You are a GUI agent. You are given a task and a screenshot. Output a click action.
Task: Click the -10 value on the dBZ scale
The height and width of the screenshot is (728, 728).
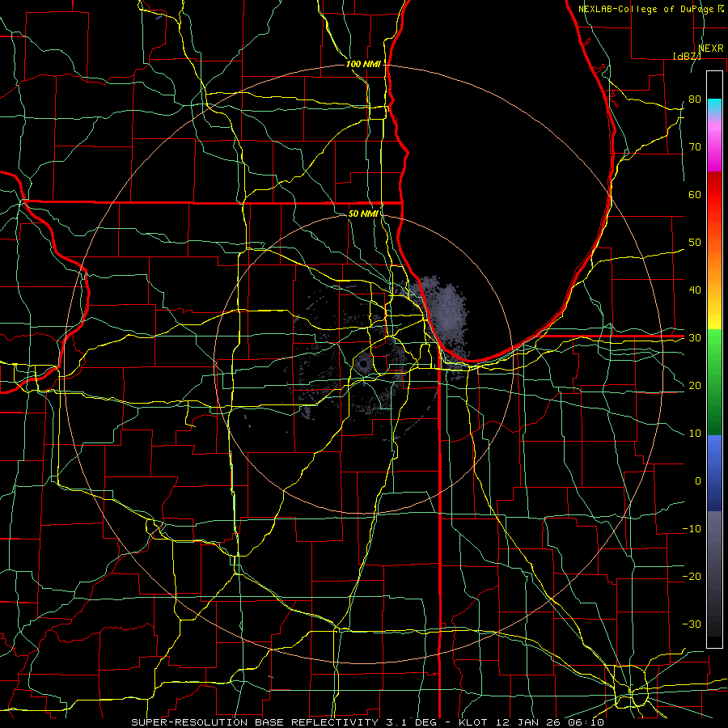pos(692,529)
